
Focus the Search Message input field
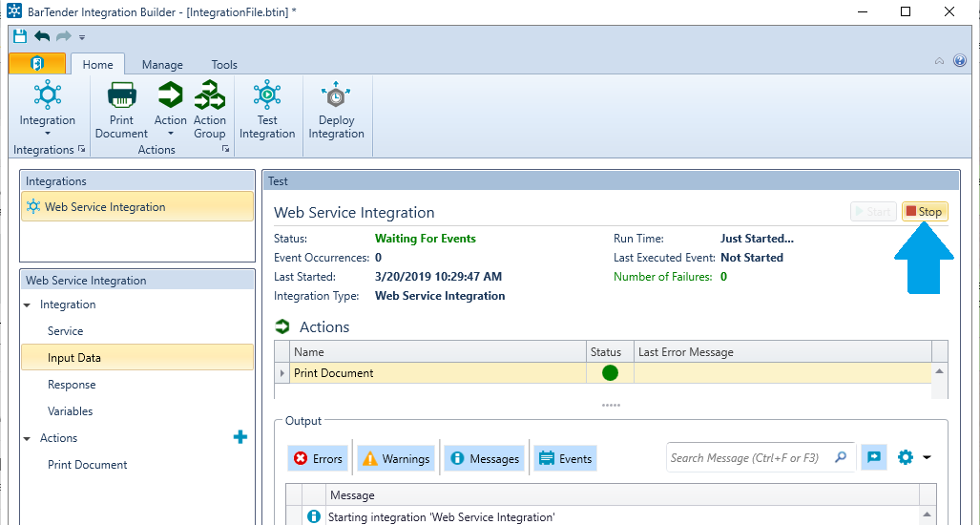point(749,458)
